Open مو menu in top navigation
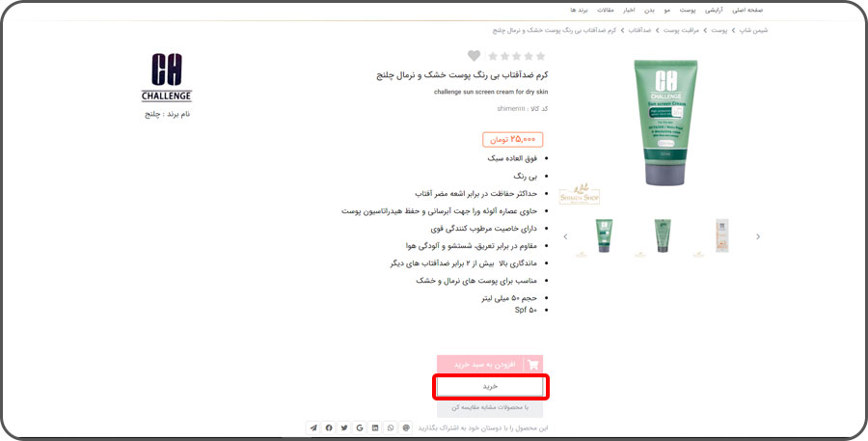Viewport: 868px width, 441px height. tap(667, 10)
